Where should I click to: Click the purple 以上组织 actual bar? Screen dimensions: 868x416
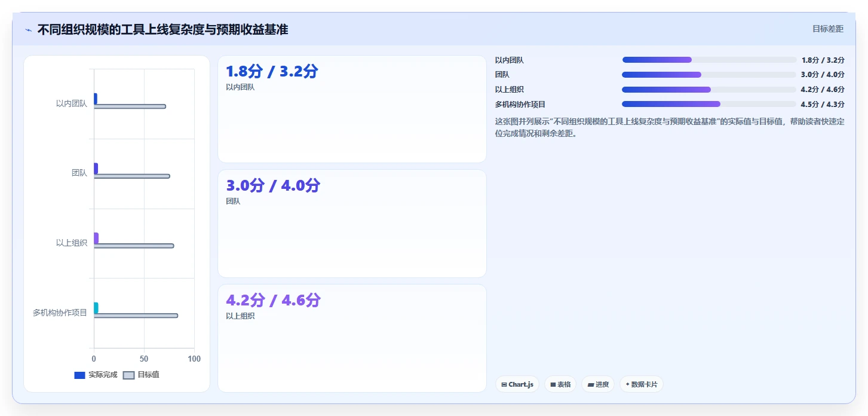coord(96,238)
